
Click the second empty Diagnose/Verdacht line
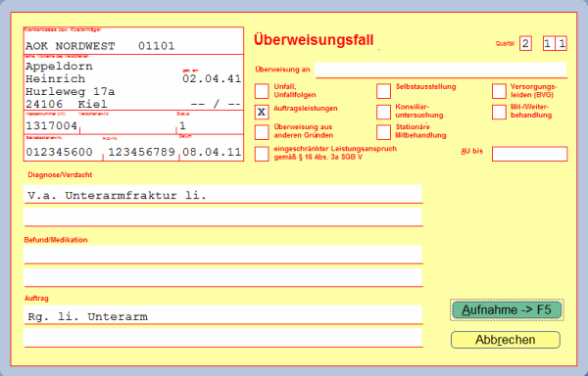tap(222, 217)
